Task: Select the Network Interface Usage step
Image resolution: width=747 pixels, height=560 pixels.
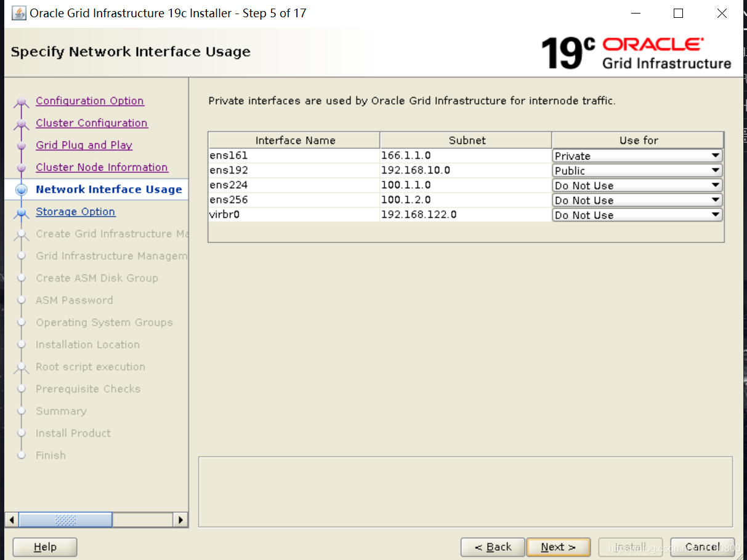Action: point(109,190)
